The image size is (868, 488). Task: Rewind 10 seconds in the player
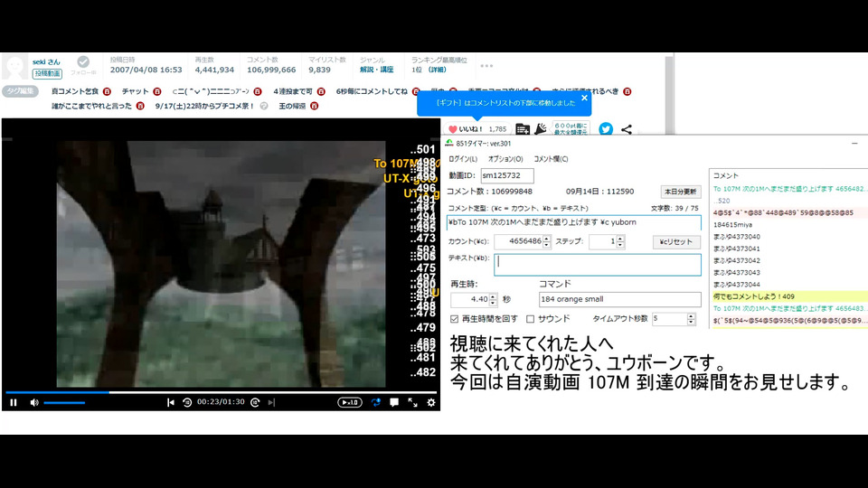(x=187, y=403)
